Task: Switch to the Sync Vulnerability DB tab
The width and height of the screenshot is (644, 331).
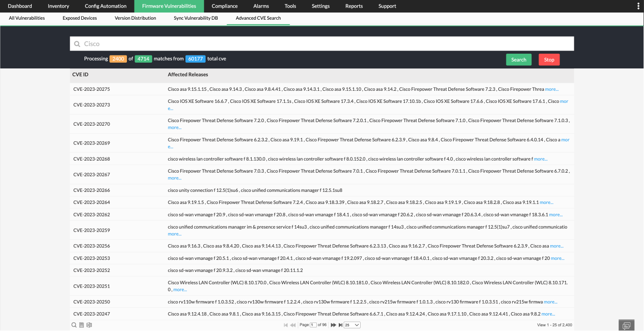Action: pyautogui.click(x=196, y=18)
